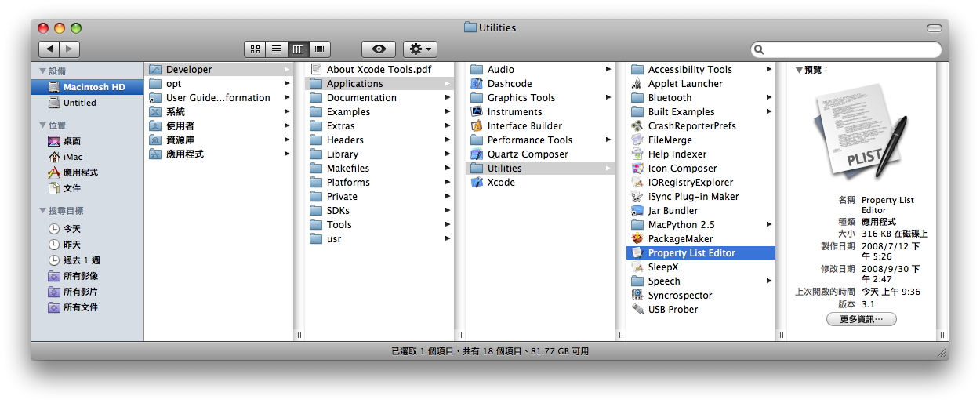Select the SleepX app icon
The width and height of the screenshot is (980, 403).
pos(637,267)
